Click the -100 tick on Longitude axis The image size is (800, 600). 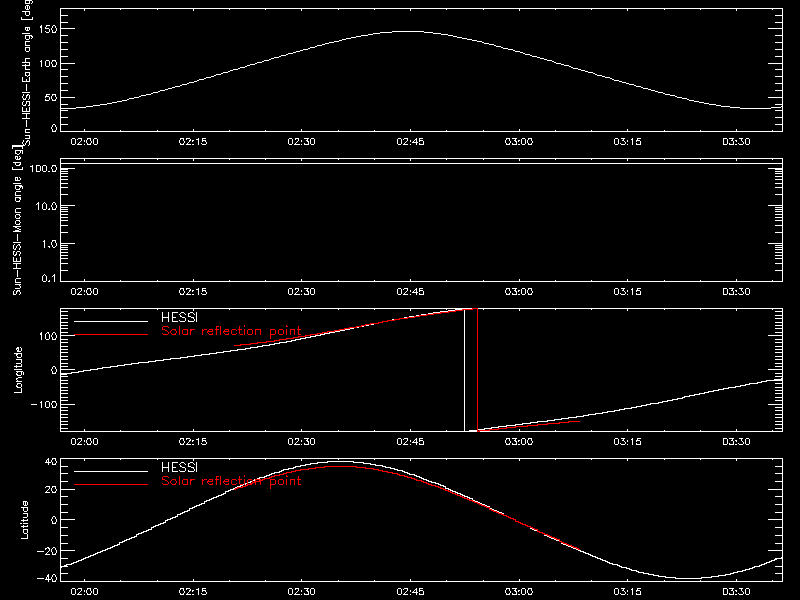pos(44,404)
